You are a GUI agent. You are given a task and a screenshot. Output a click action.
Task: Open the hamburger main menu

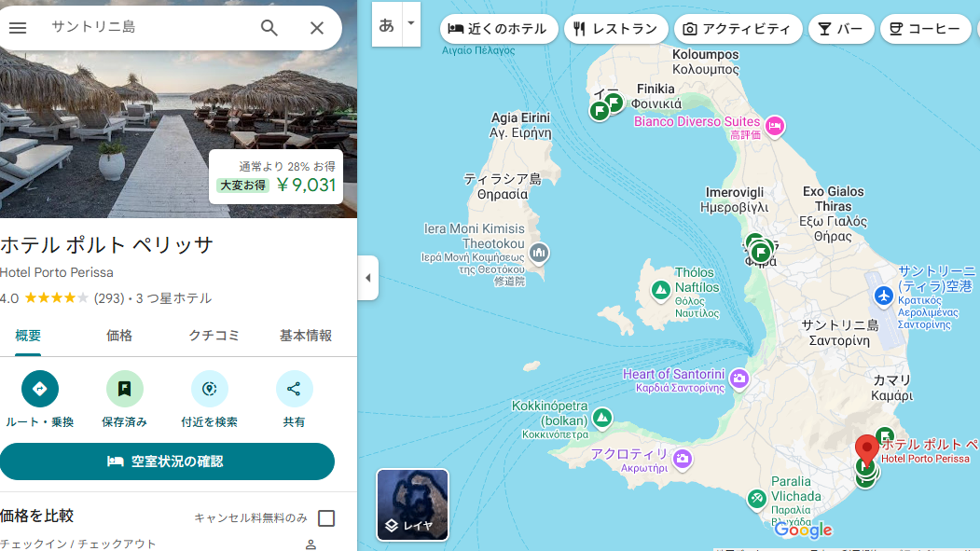[18, 28]
